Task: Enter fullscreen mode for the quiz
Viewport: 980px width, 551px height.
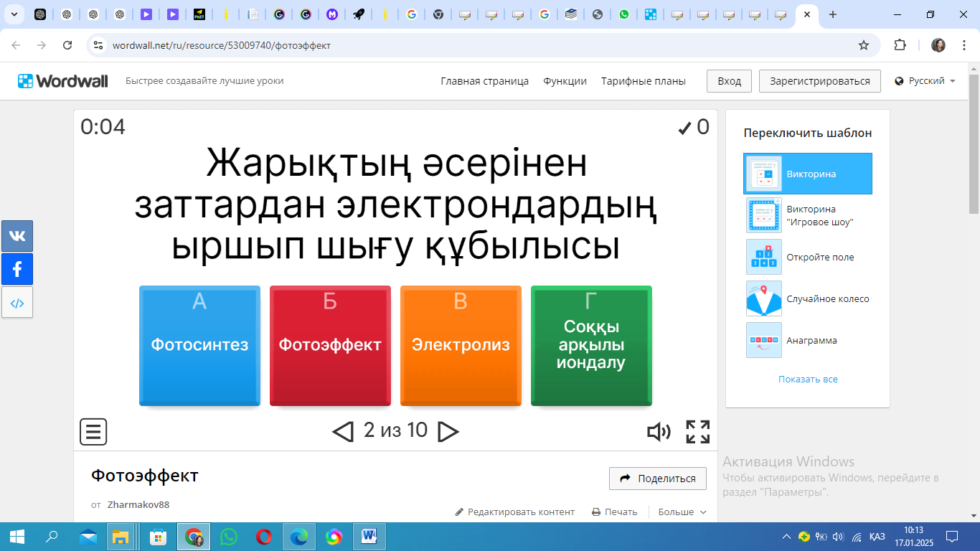Action: (697, 432)
